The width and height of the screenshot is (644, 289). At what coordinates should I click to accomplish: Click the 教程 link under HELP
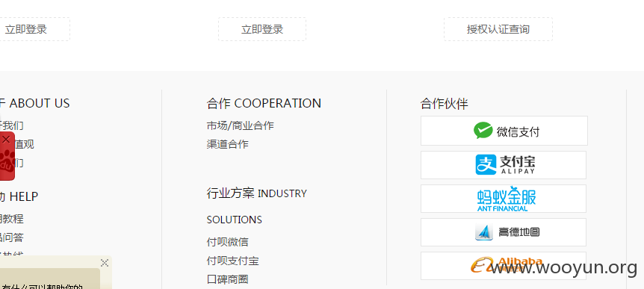click(11, 219)
